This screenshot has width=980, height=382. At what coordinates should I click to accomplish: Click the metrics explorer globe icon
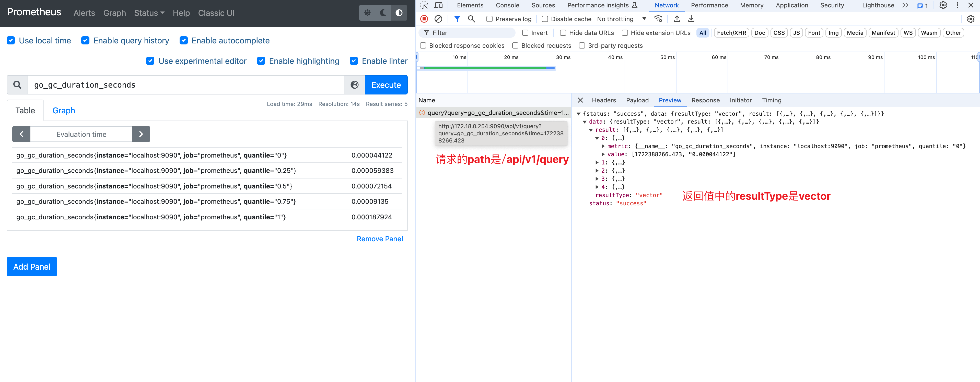click(x=354, y=85)
